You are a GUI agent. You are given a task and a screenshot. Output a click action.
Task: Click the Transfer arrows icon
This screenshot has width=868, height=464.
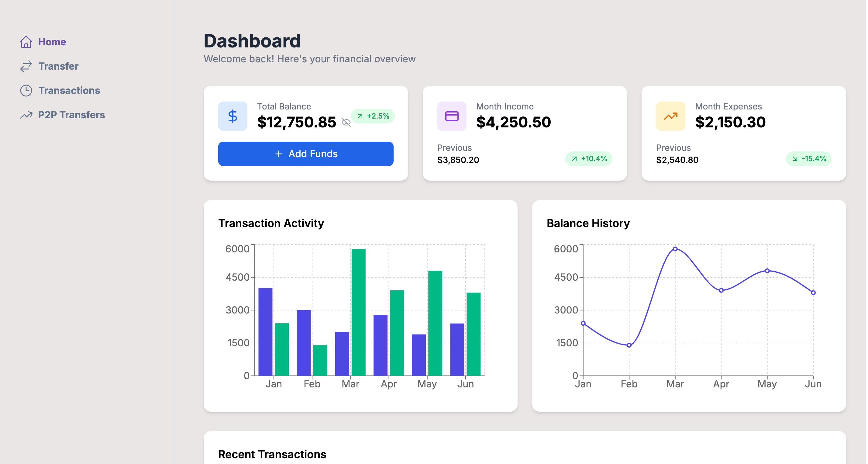(26, 66)
